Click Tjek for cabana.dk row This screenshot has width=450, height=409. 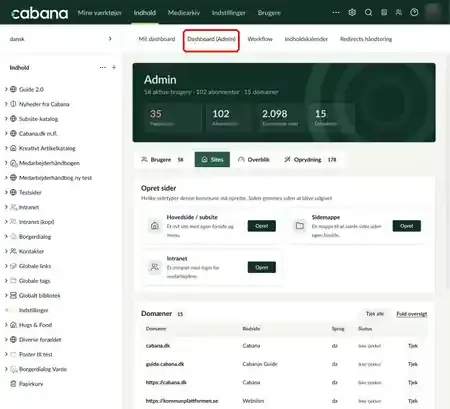(x=413, y=346)
